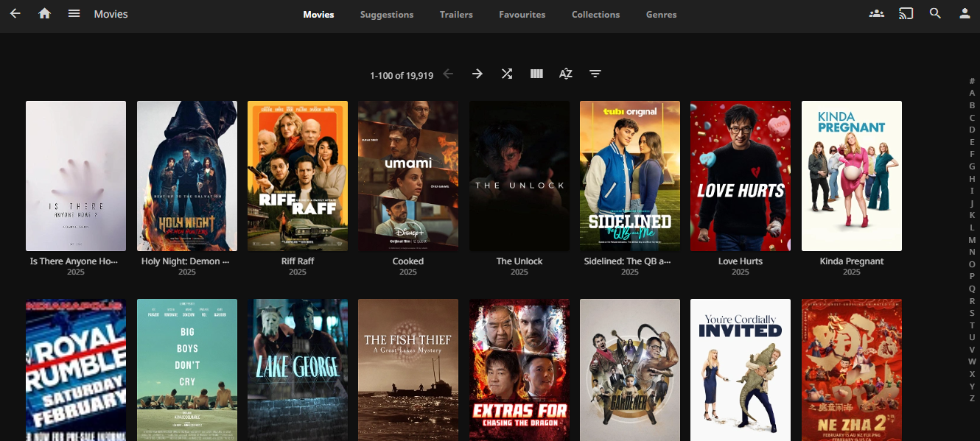Click the Cooked title link
The width and height of the screenshot is (980, 441).
click(x=408, y=261)
